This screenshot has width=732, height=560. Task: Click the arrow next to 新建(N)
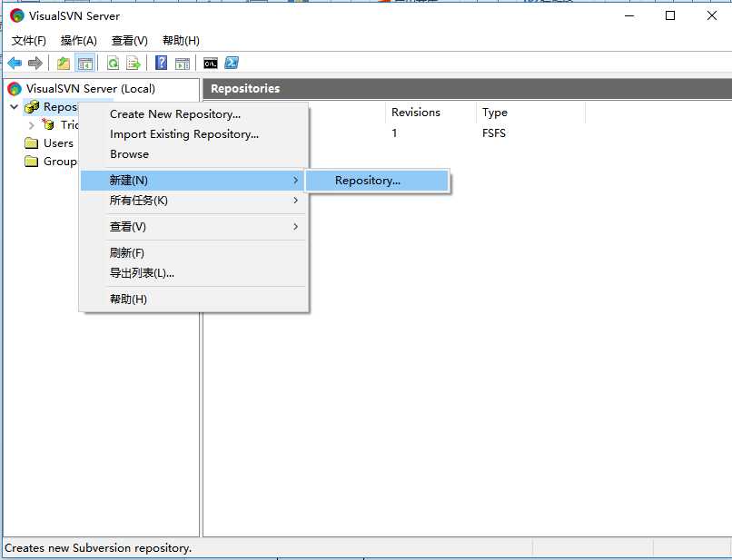(x=295, y=180)
